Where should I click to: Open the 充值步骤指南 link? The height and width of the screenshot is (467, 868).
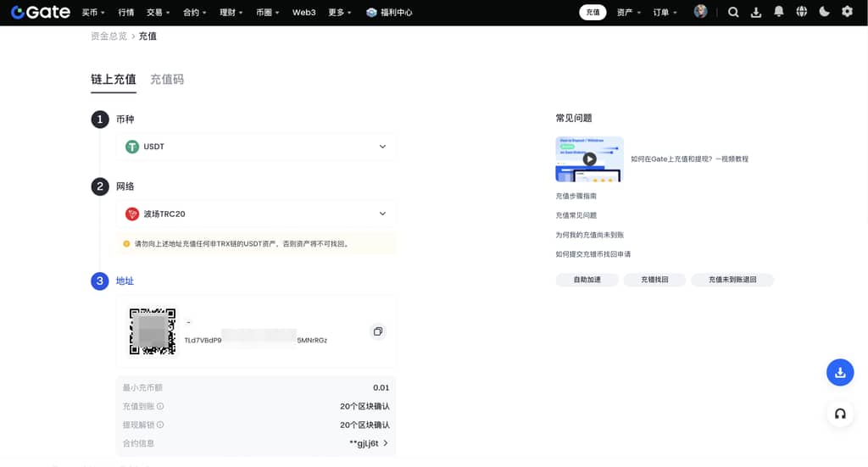(576, 196)
